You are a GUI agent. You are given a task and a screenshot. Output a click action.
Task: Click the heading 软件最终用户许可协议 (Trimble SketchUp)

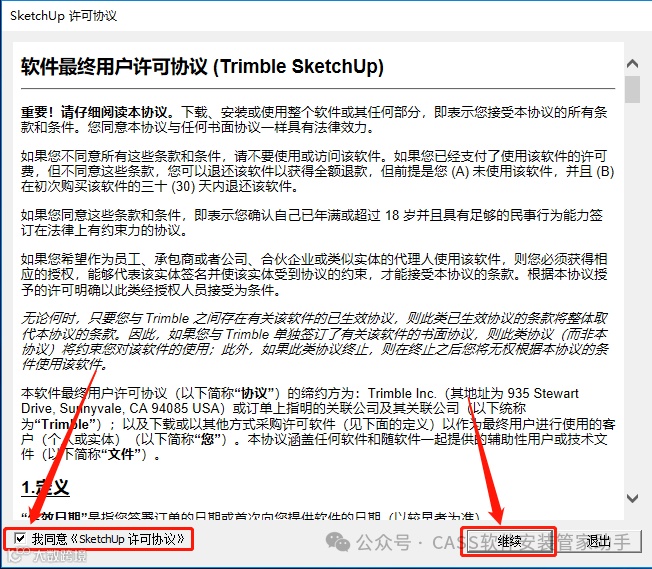(203, 67)
